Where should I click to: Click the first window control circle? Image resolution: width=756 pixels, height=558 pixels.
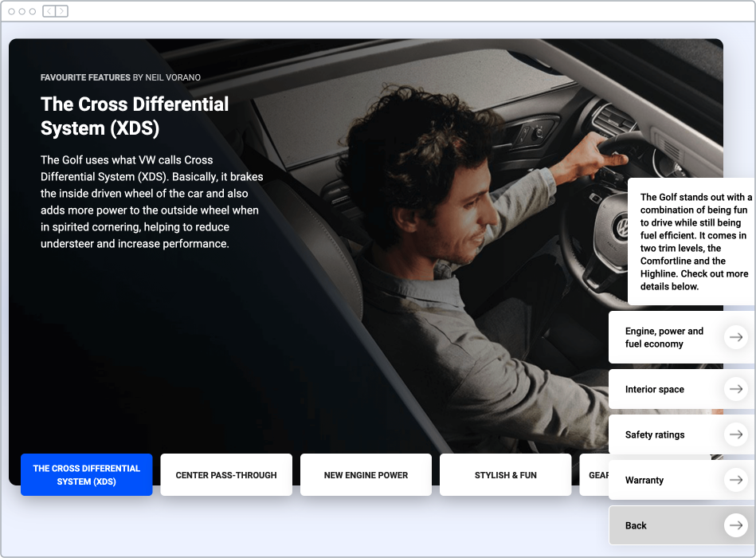pyautogui.click(x=12, y=12)
